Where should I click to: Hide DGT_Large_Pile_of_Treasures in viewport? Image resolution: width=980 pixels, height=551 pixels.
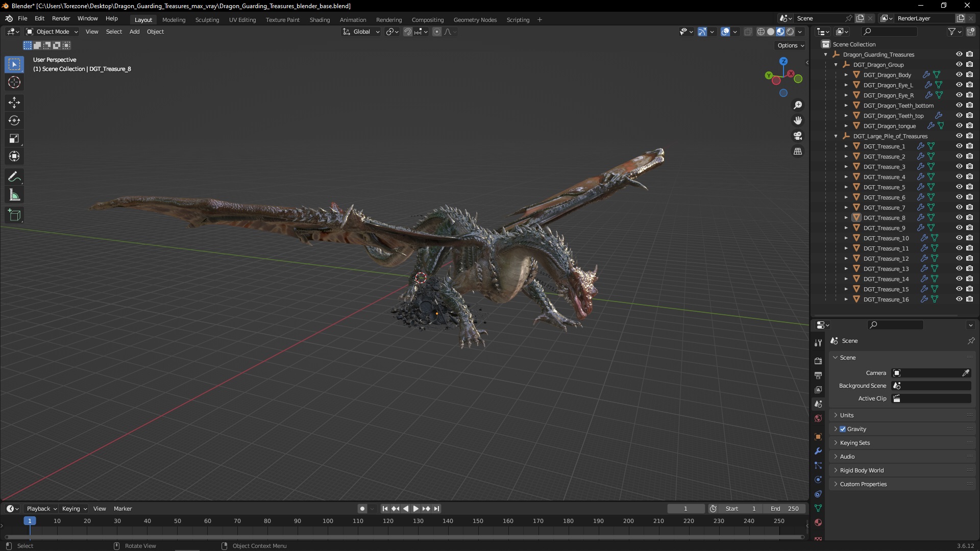pyautogui.click(x=959, y=136)
